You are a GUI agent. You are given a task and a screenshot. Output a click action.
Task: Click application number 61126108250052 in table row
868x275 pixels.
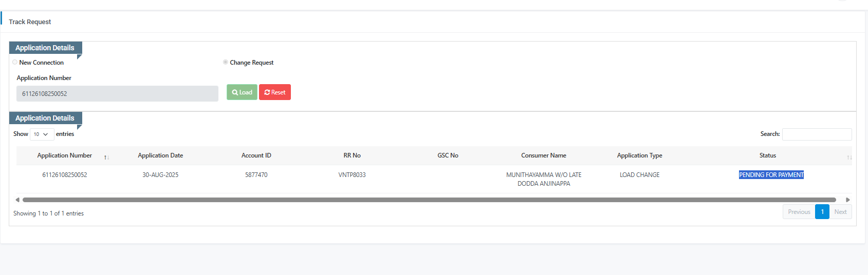pos(65,175)
